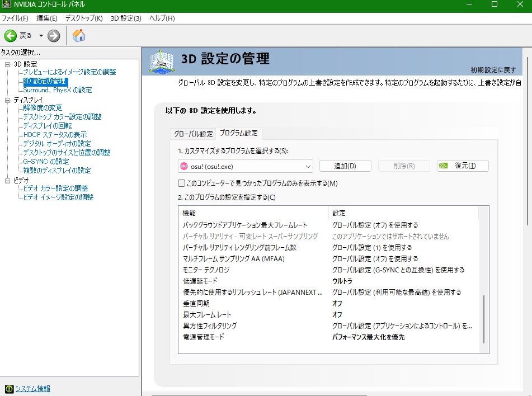Open ディスプレイの回転 tree item

(x=47, y=125)
